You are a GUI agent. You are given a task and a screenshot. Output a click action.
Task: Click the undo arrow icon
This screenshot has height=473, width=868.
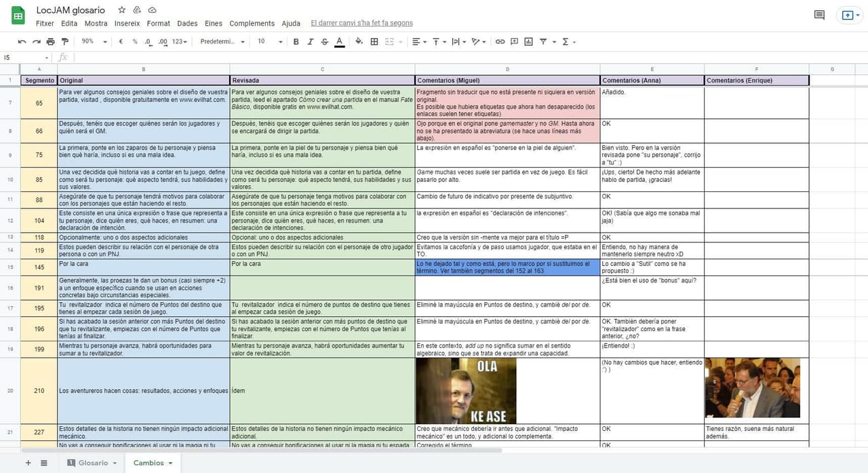[x=22, y=41]
